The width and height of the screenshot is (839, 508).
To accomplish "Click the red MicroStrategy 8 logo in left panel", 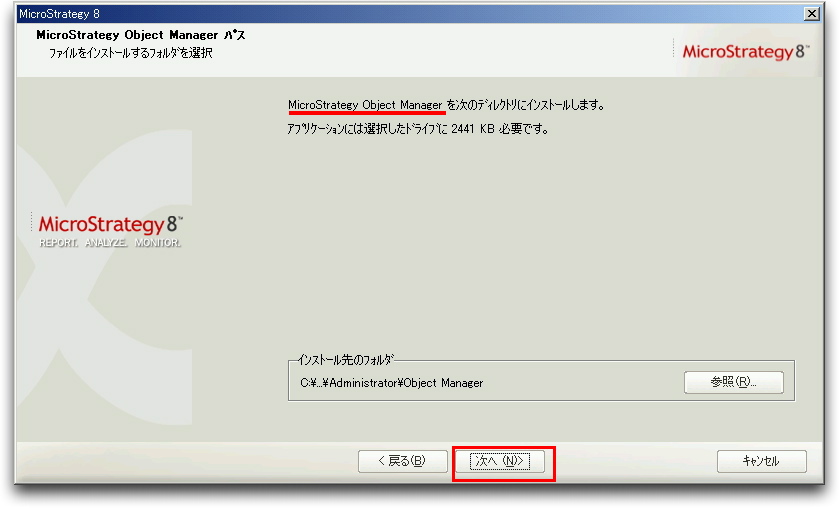I will (111, 224).
